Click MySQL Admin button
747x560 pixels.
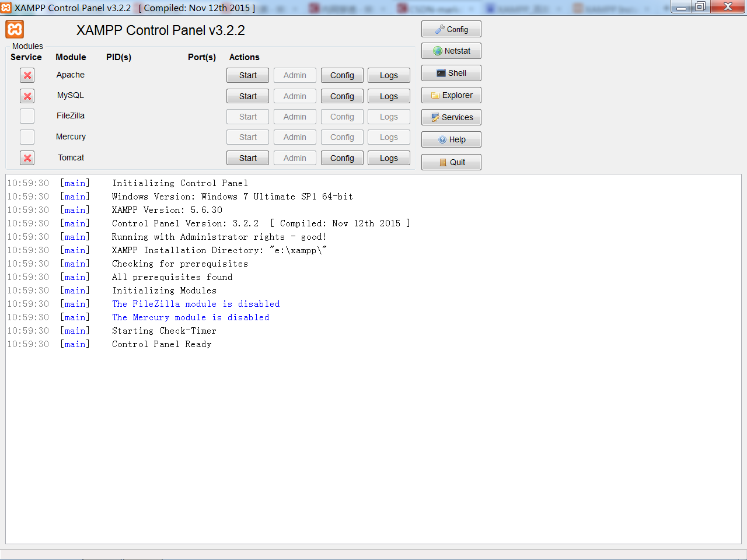tap(295, 96)
